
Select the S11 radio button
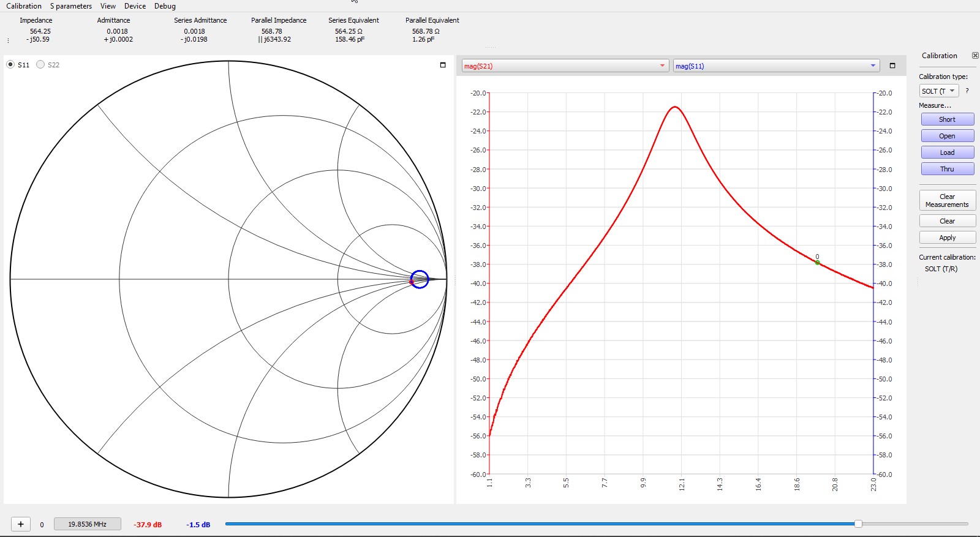[x=10, y=64]
